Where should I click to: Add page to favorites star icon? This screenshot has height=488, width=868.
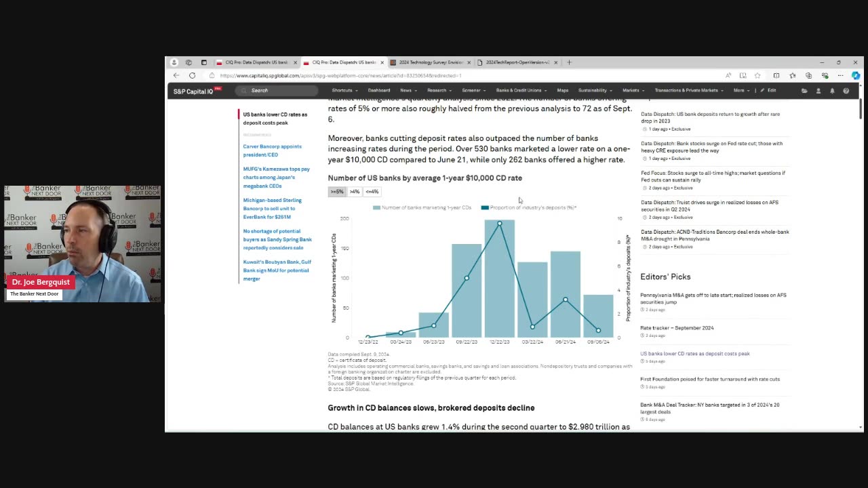[x=757, y=75]
